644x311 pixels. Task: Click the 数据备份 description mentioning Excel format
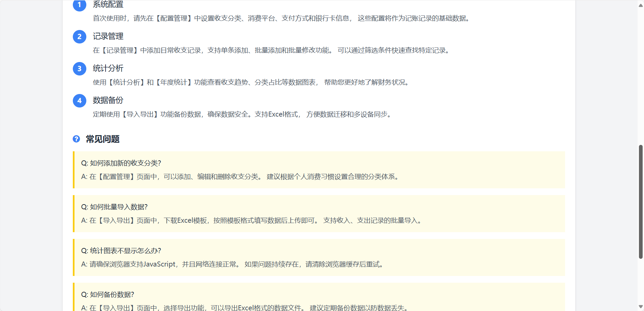pos(242,115)
